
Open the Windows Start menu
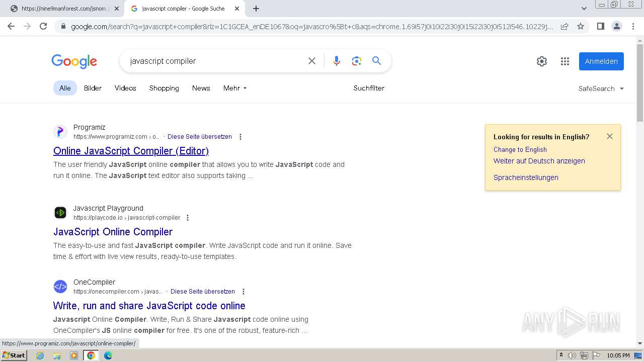pos(14,355)
